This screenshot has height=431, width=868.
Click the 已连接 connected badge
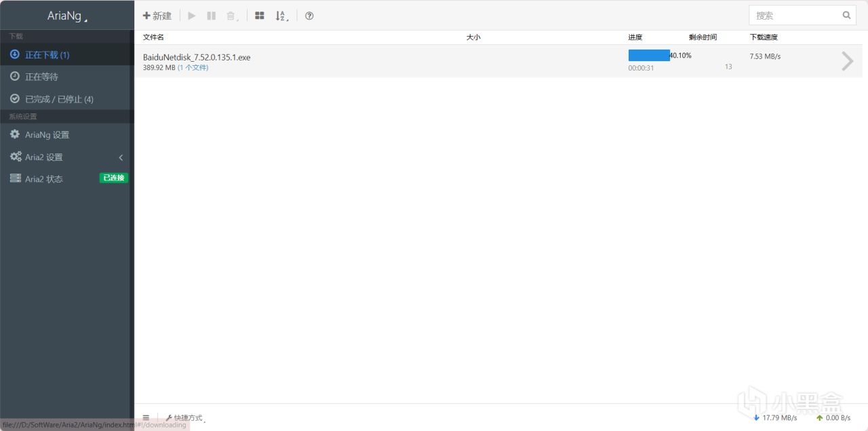click(114, 178)
